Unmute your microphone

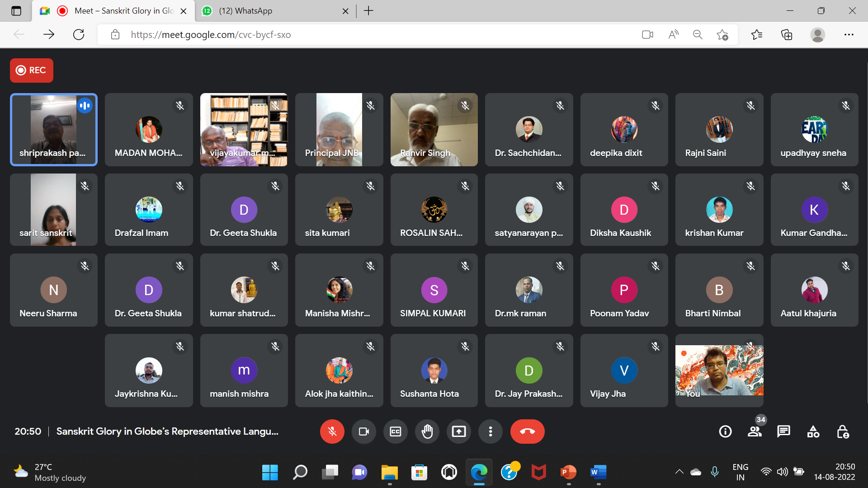point(332,432)
